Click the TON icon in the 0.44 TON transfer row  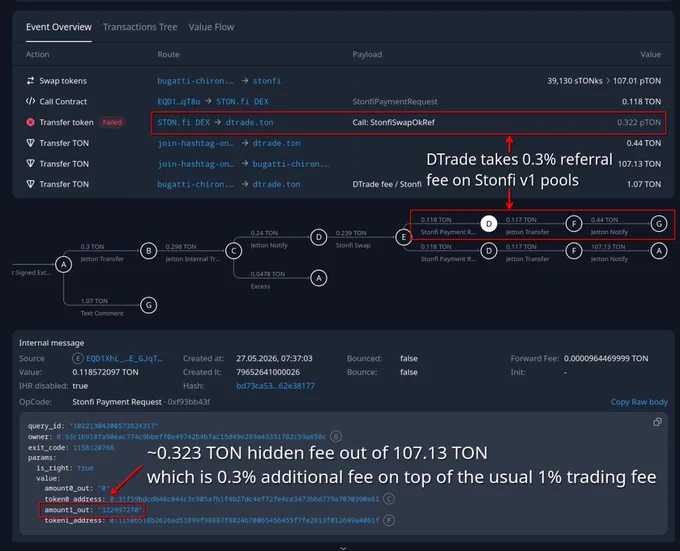(x=30, y=143)
